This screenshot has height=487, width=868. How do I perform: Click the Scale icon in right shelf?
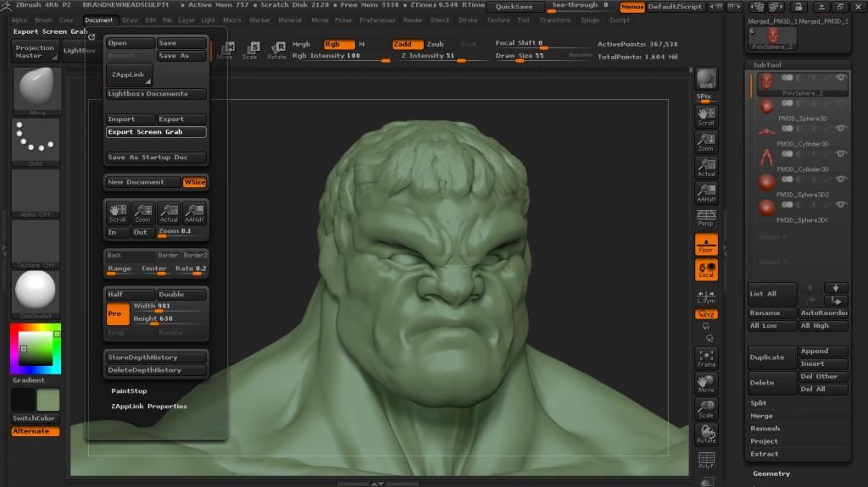click(706, 409)
